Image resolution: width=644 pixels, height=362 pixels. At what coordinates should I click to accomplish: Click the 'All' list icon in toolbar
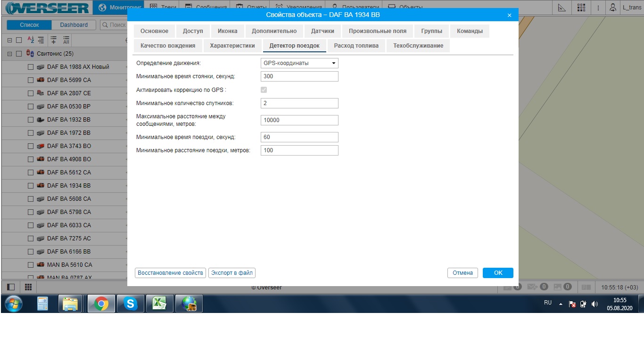(66, 40)
